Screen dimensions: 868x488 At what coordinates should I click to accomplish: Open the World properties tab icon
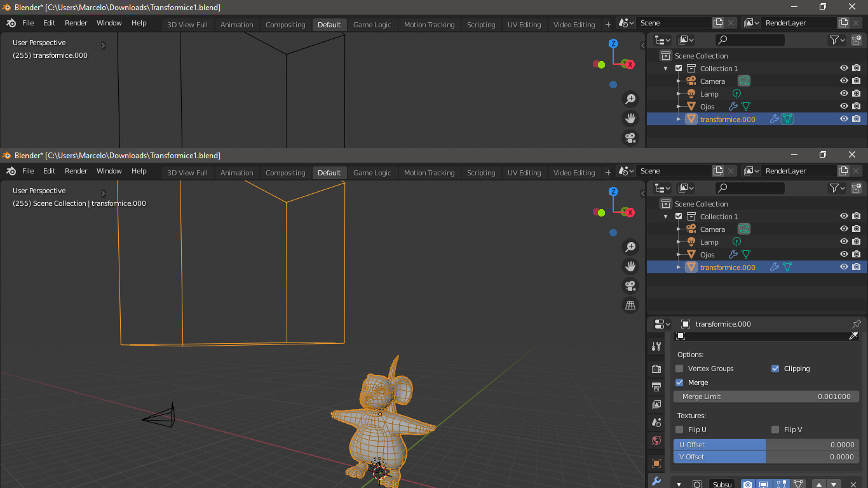(656, 440)
